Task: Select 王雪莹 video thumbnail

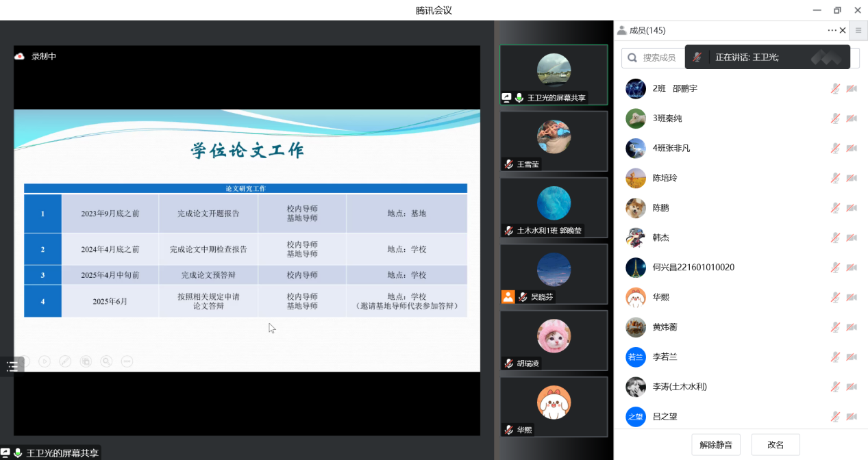Action: click(x=554, y=141)
